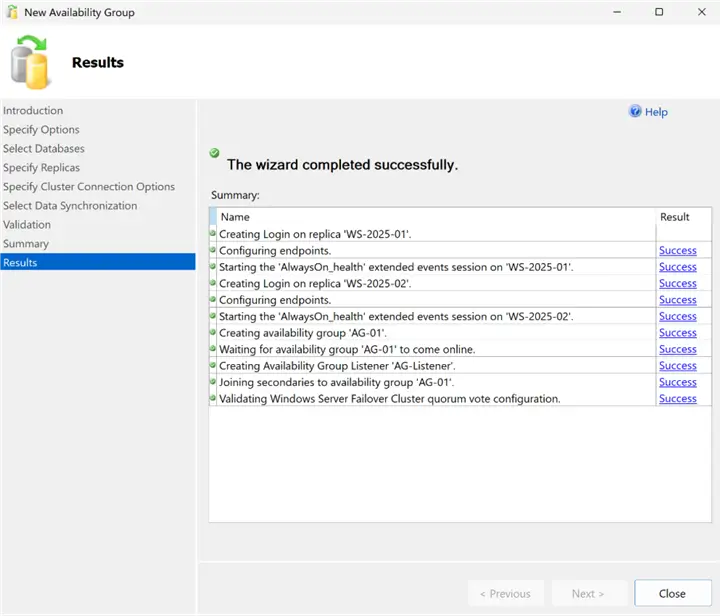Viewport: 720px width, 616px height.
Task: Go to Select Data Synchronization page
Action: click(x=70, y=206)
